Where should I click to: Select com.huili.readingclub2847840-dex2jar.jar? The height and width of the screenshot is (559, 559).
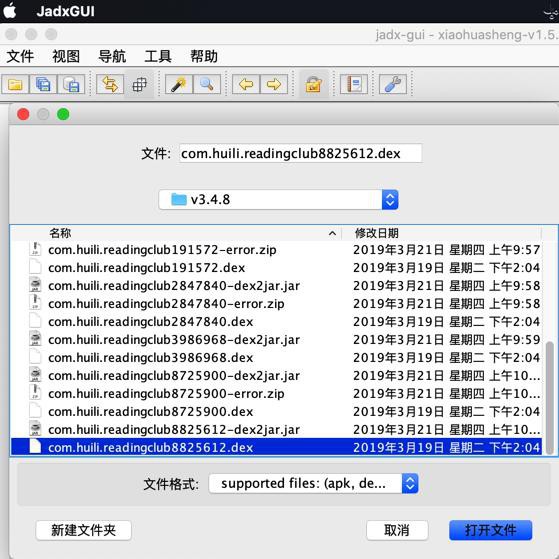[276, 286]
